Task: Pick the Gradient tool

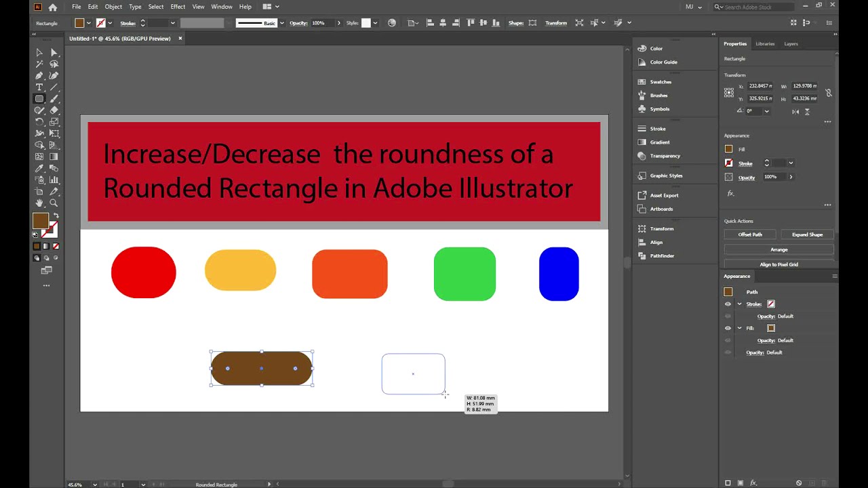Action: (x=54, y=157)
